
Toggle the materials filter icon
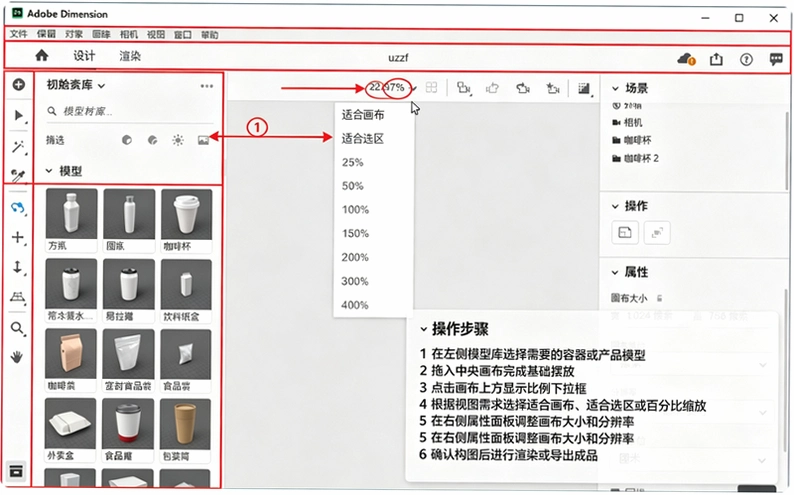click(x=152, y=140)
